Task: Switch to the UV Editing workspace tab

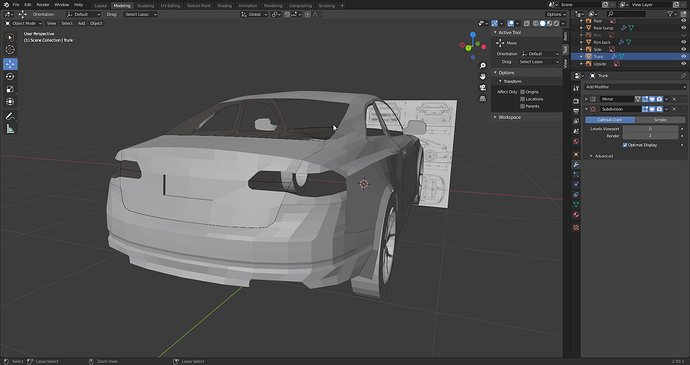Action: click(x=170, y=6)
